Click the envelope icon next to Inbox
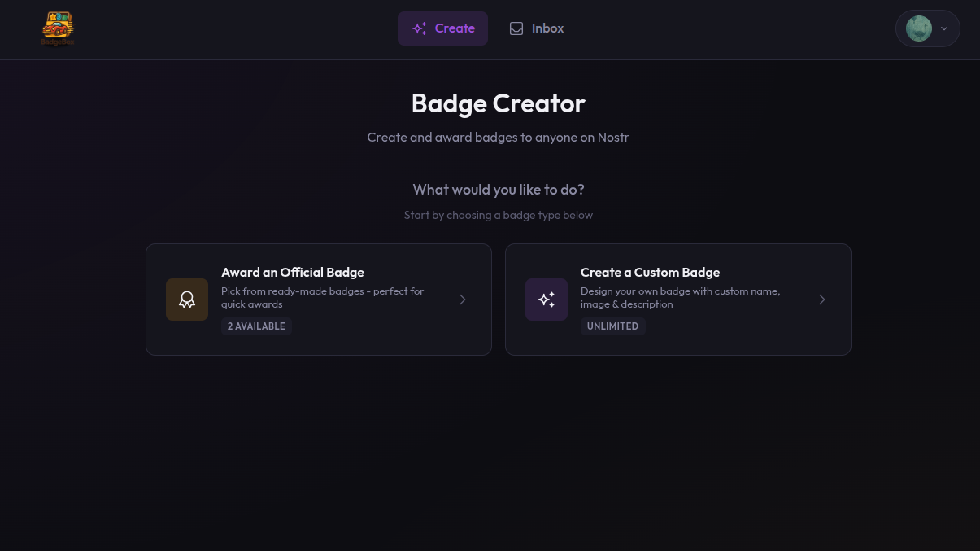Viewport: 980px width, 551px height. tap(516, 28)
